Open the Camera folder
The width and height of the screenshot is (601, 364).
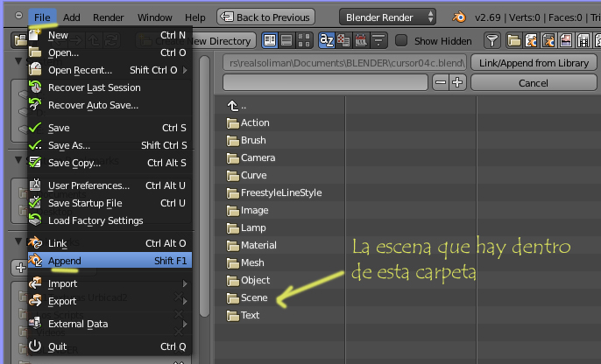point(251,157)
